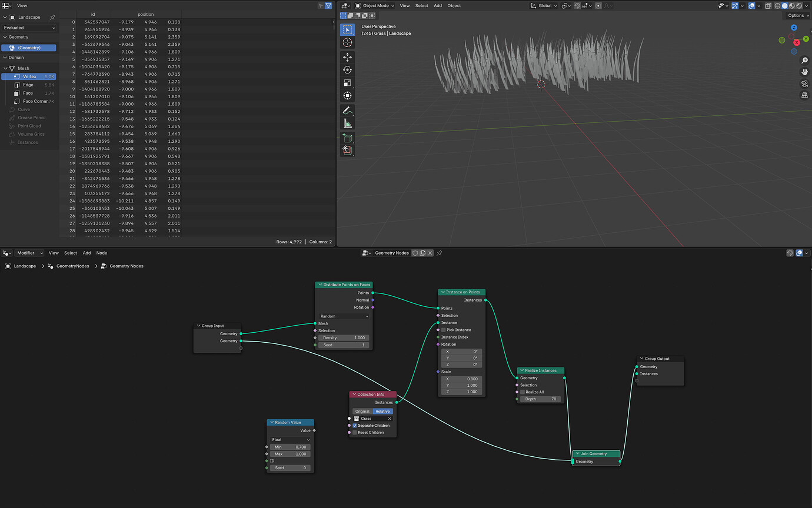
Task: Open the Add menu in node editor
Action: [86, 253]
